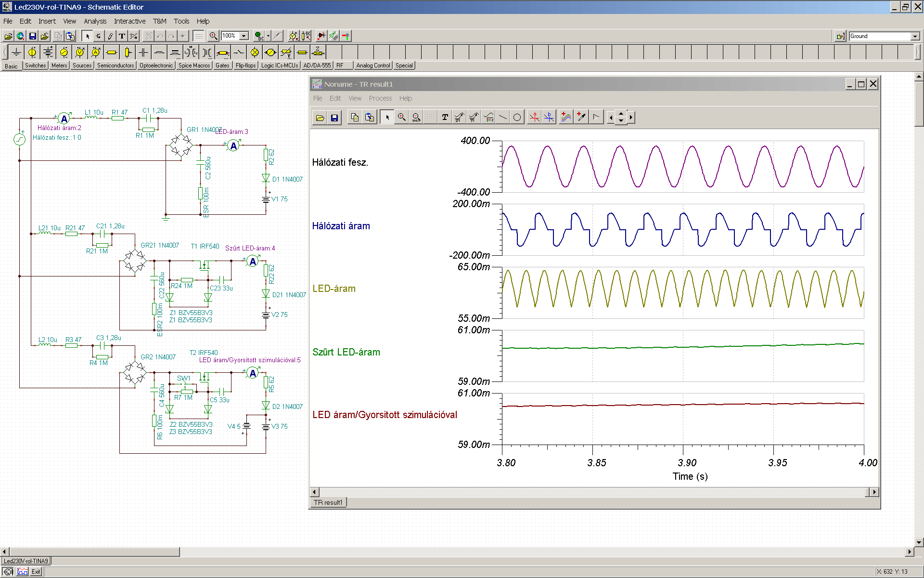Click the schematic horizontal scrollbar thumb
The width and height of the screenshot is (924, 578).
pos(94,552)
